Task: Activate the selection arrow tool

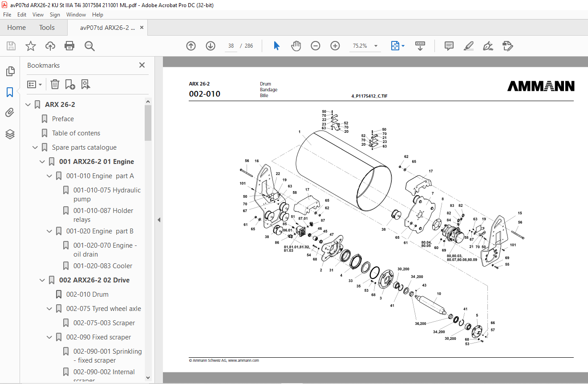Action: coord(276,46)
